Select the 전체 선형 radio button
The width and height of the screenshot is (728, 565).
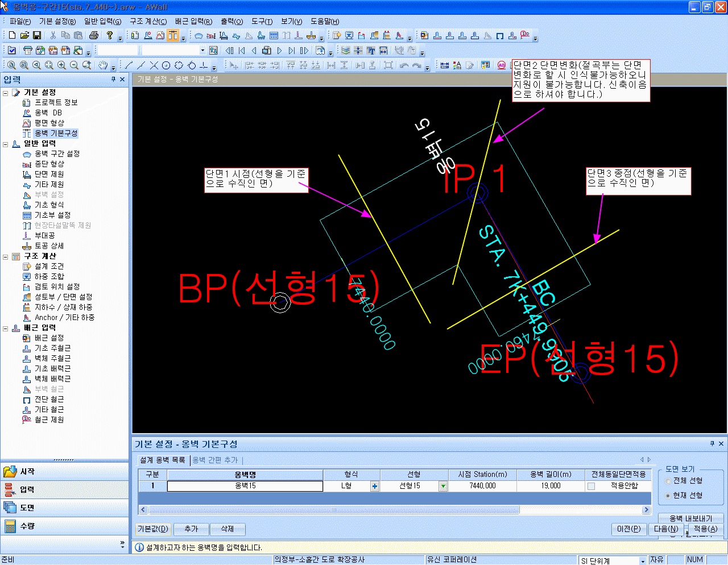668,481
